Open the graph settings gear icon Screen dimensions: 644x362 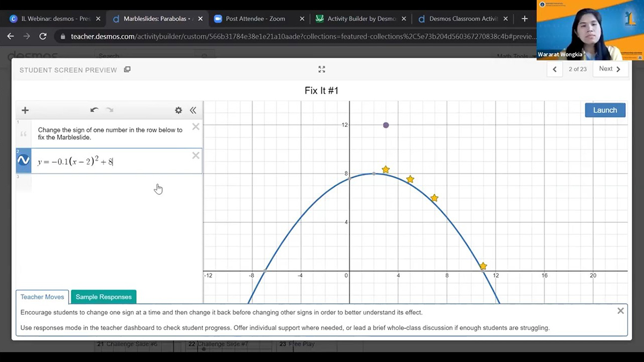point(179,110)
